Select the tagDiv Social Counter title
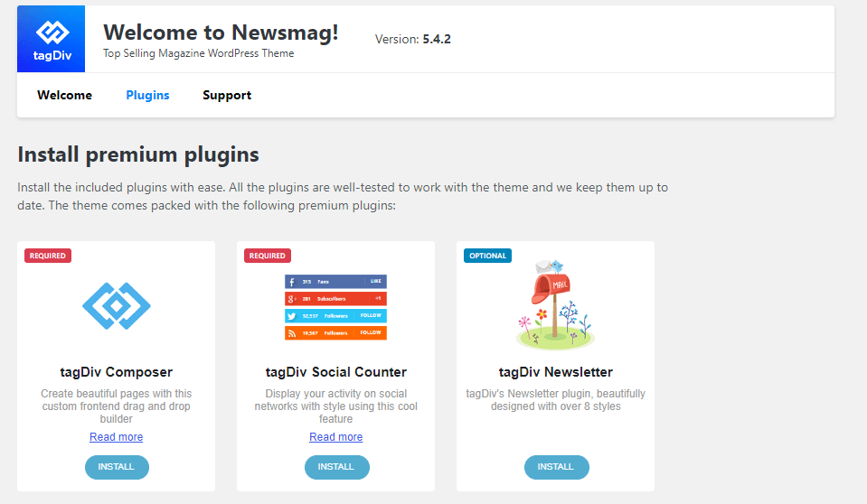 tap(335, 372)
